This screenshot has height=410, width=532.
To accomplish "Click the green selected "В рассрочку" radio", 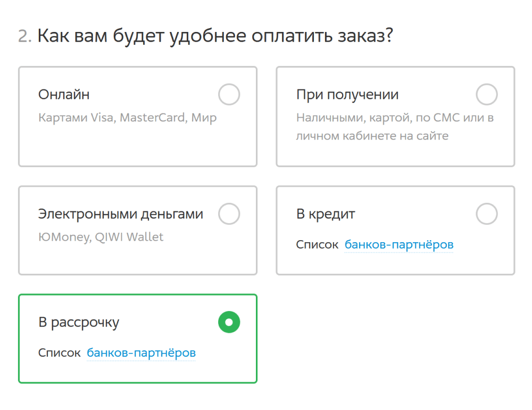I will pos(229,322).
